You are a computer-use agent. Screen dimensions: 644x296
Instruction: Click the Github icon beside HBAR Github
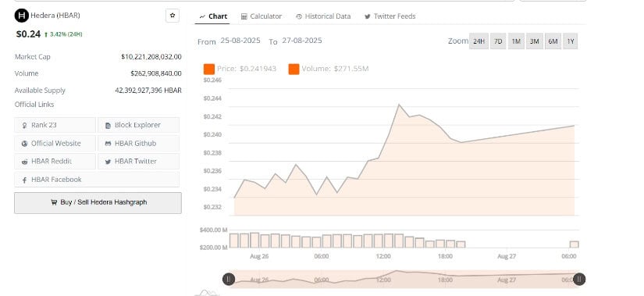tap(108, 144)
